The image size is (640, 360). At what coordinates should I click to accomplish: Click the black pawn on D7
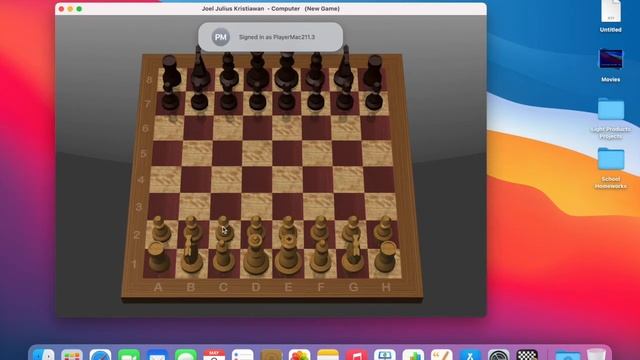coord(258,97)
